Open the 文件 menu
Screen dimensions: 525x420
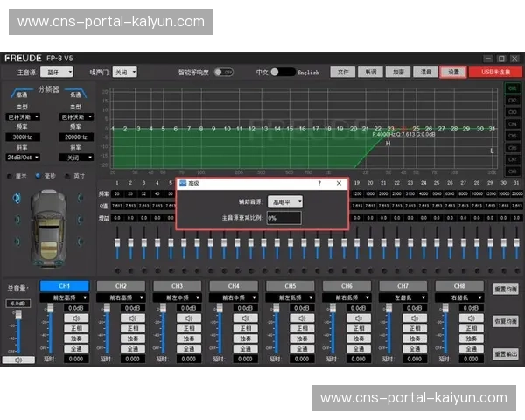click(x=343, y=73)
